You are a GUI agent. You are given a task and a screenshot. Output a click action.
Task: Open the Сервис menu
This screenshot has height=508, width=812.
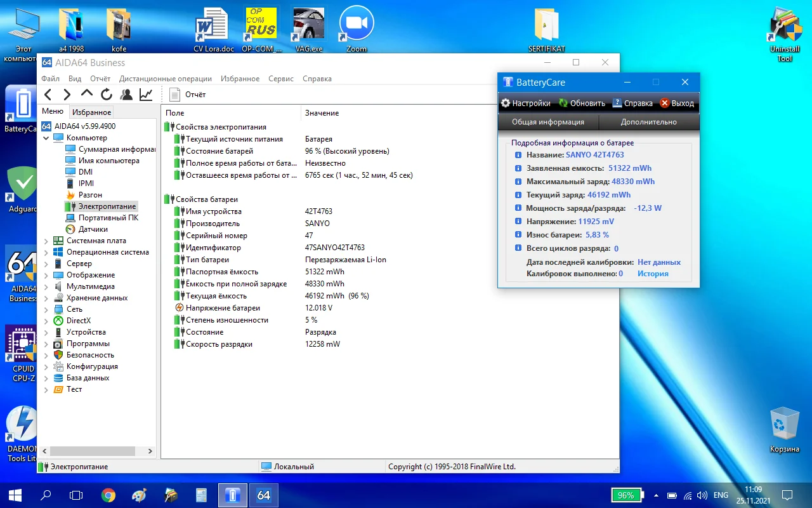pos(280,79)
